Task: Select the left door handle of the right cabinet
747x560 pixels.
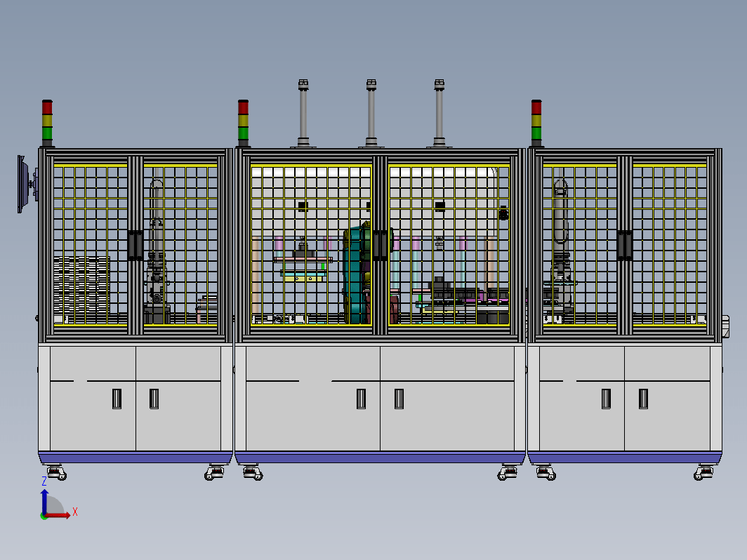Action: pos(606,399)
